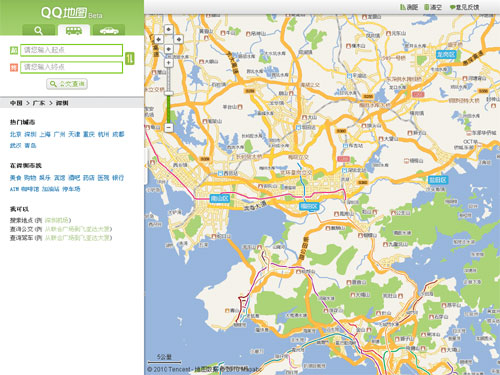
Task: Click the 深圳机场 example place link
Action: click(57, 220)
